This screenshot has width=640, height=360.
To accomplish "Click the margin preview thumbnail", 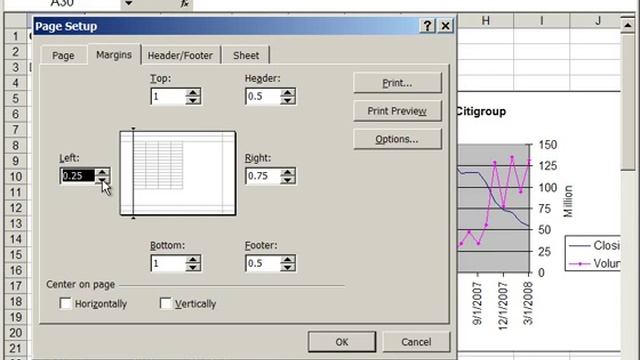I will point(178,173).
